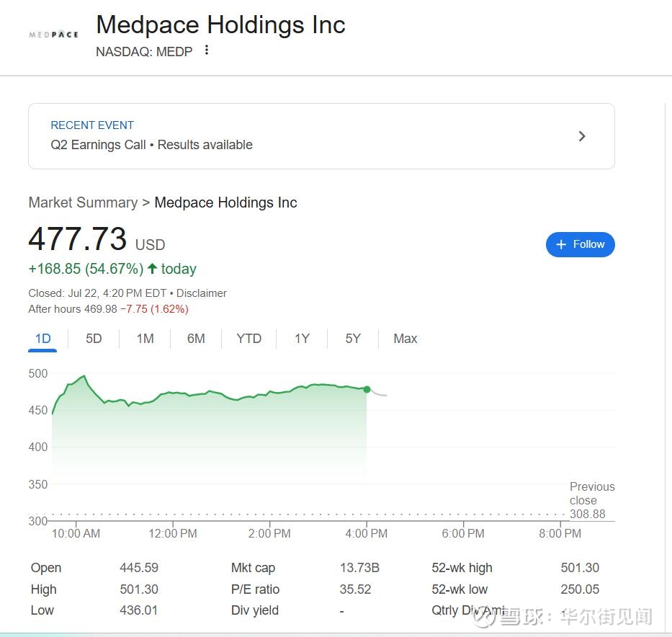Expand the Recent Event chevron arrow
Screen dimensions: 672x637
581,136
